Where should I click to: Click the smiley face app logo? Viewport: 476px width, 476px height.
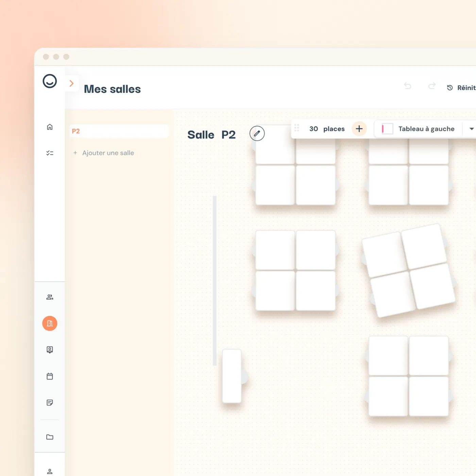(50, 81)
